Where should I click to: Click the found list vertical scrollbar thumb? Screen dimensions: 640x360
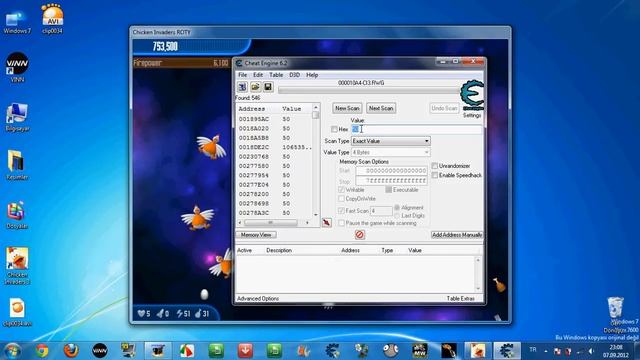point(316,115)
